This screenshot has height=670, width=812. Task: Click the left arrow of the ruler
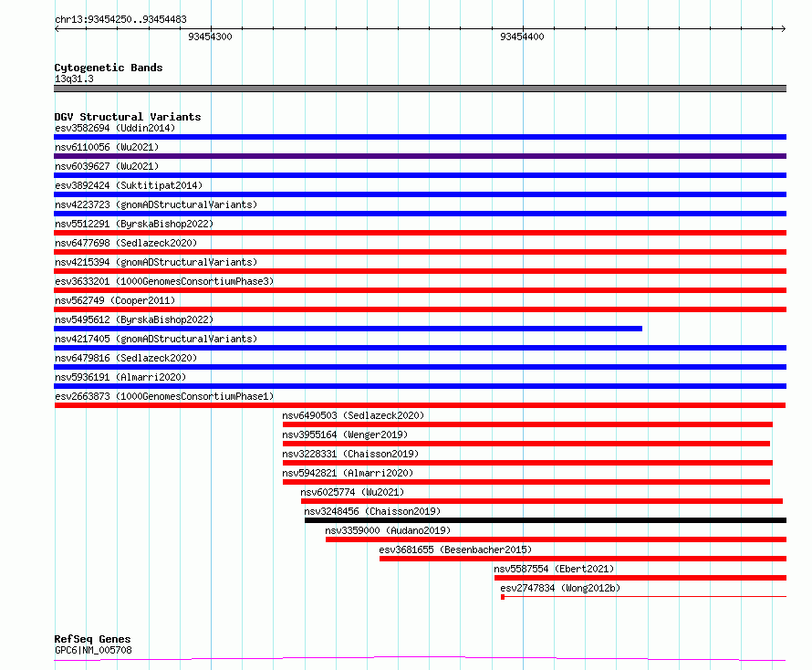pyautogui.click(x=57, y=28)
